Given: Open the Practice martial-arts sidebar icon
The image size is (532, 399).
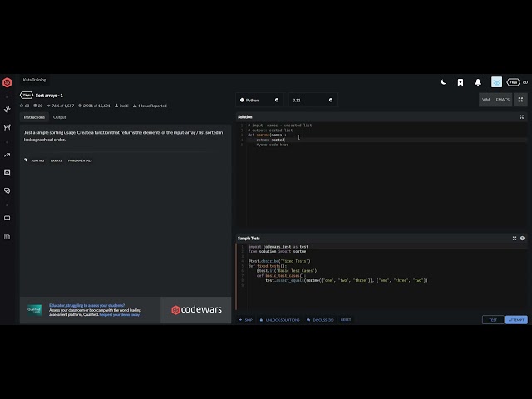Looking at the screenshot, I should point(7,110).
